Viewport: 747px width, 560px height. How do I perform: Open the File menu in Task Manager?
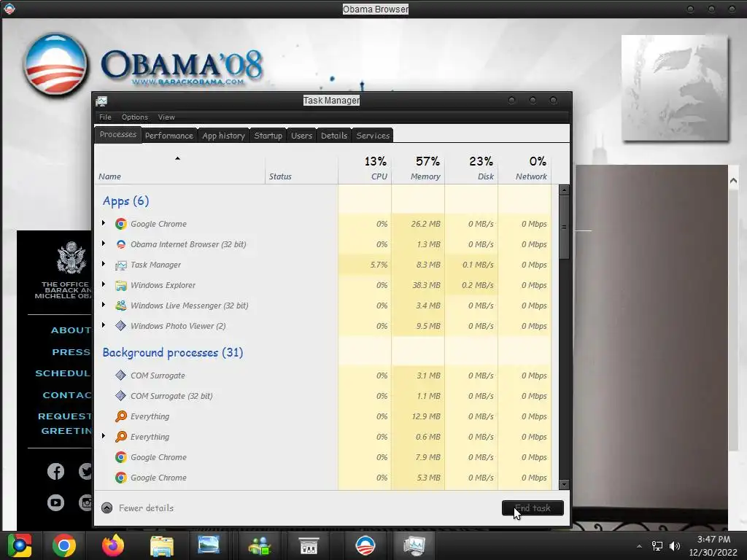point(105,117)
